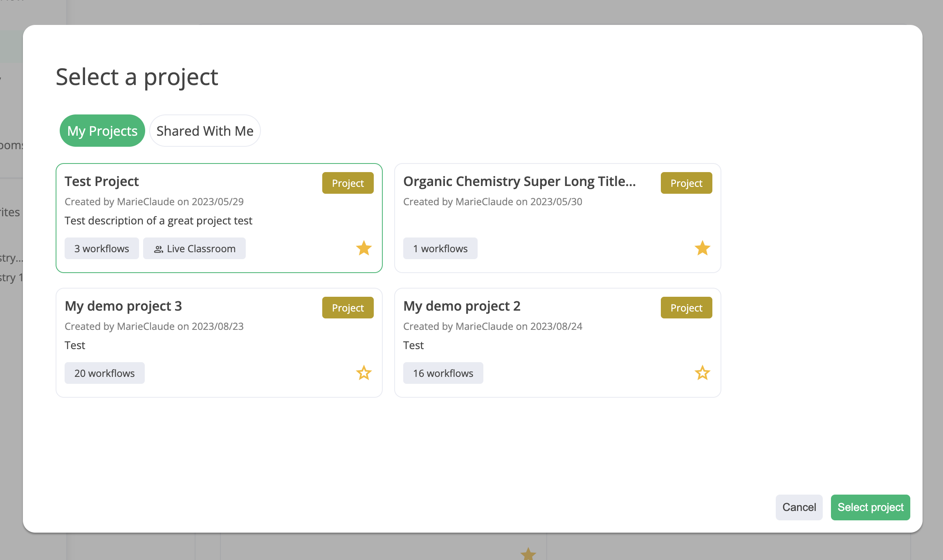Click Project badge on Test Project card
943x560 pixels.
(348, 183)
